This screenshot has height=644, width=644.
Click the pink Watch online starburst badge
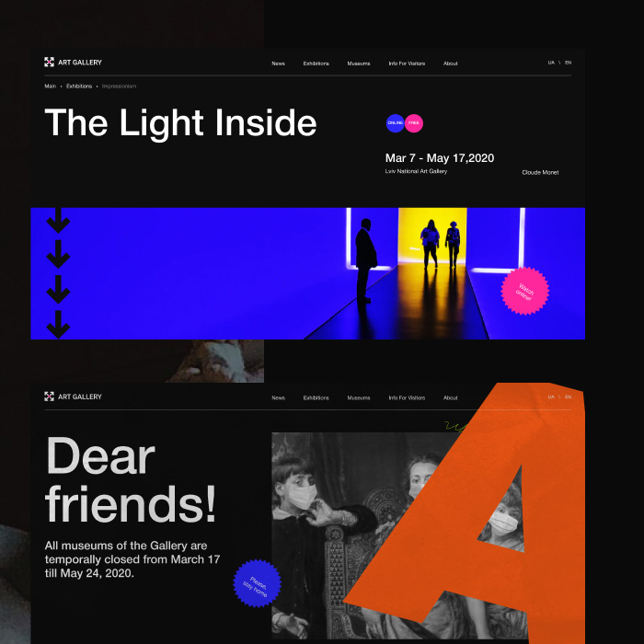(524, 292)
